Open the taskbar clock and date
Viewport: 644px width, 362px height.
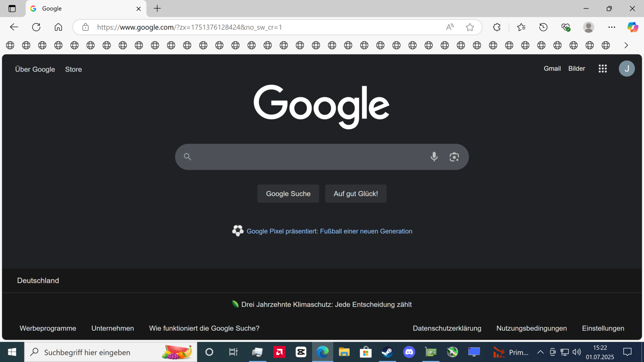pos(600,352)
